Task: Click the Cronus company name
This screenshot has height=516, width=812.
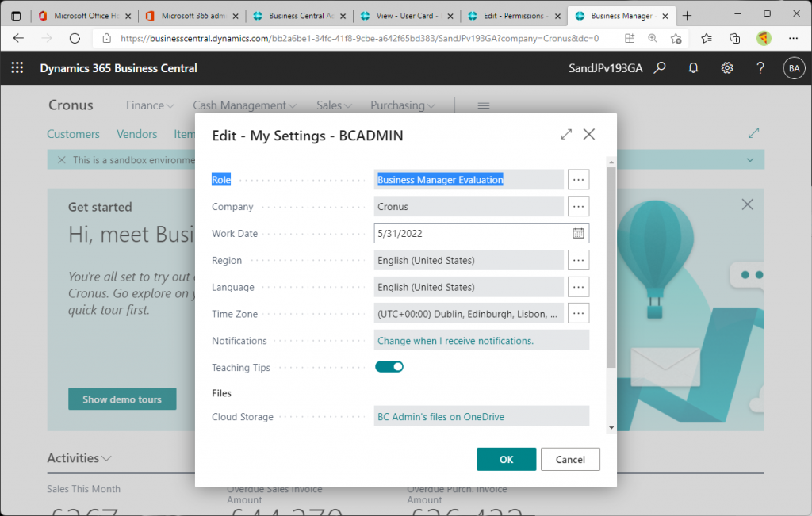Action: click(x=71, y=105)
